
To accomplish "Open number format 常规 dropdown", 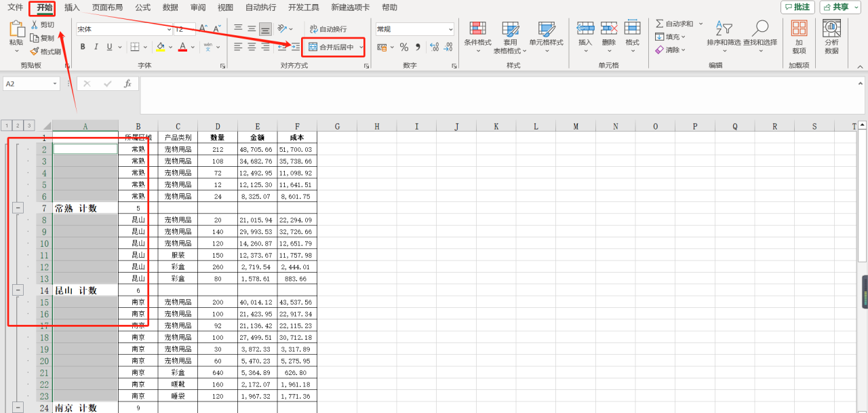I will coord(450,29).
